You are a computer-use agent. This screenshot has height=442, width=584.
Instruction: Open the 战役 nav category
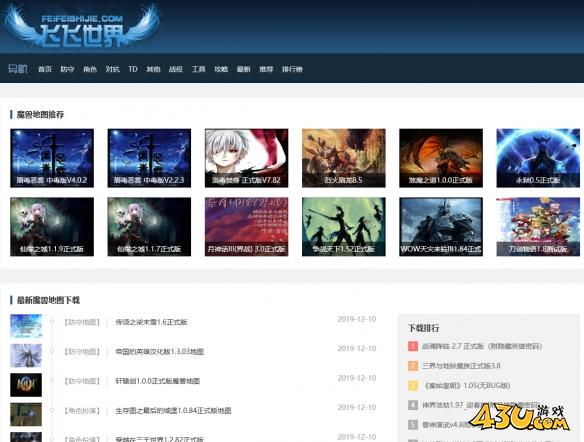176,69
